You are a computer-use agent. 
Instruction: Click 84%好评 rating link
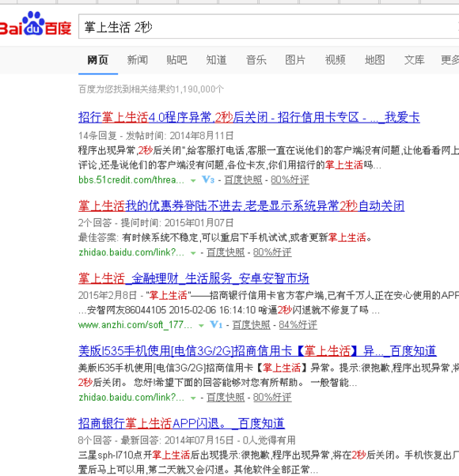pos(298,325)
